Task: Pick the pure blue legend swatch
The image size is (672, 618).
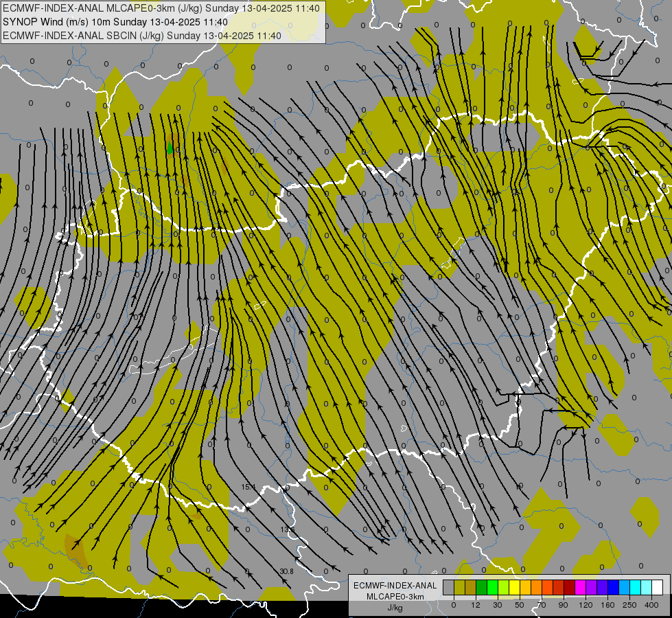Action: [x=614, y=587]
